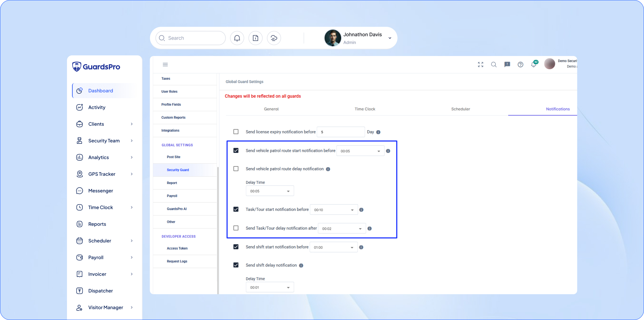
Task: Click the Reports sidebar icon
Action: click(80, 224)
